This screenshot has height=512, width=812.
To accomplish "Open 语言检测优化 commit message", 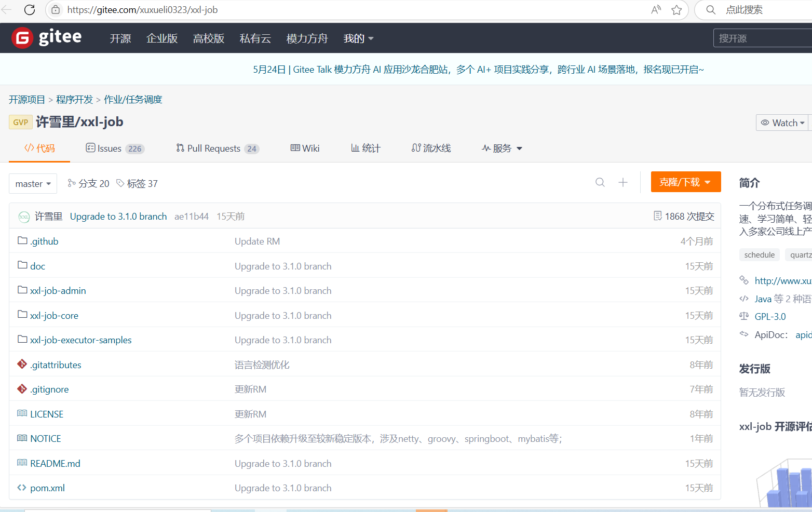I will pos(262,365).
